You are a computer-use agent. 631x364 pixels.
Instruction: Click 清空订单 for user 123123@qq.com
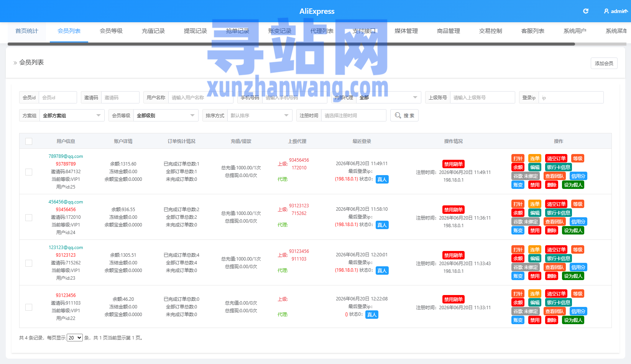pyautogui.click(x=556, y=250)
